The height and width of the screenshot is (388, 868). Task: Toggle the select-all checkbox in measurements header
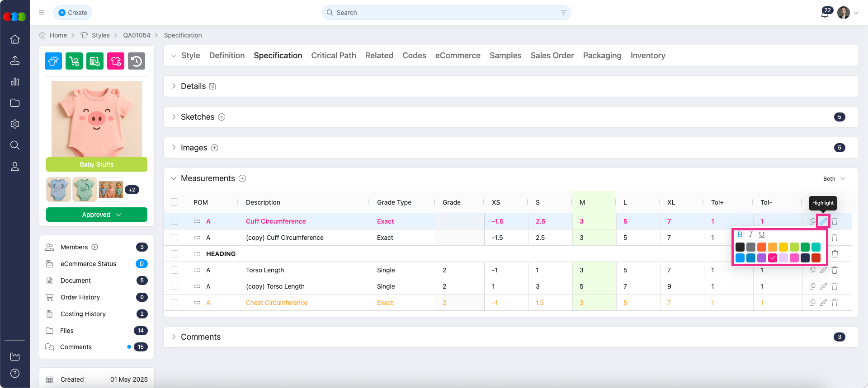coord(175,202)
